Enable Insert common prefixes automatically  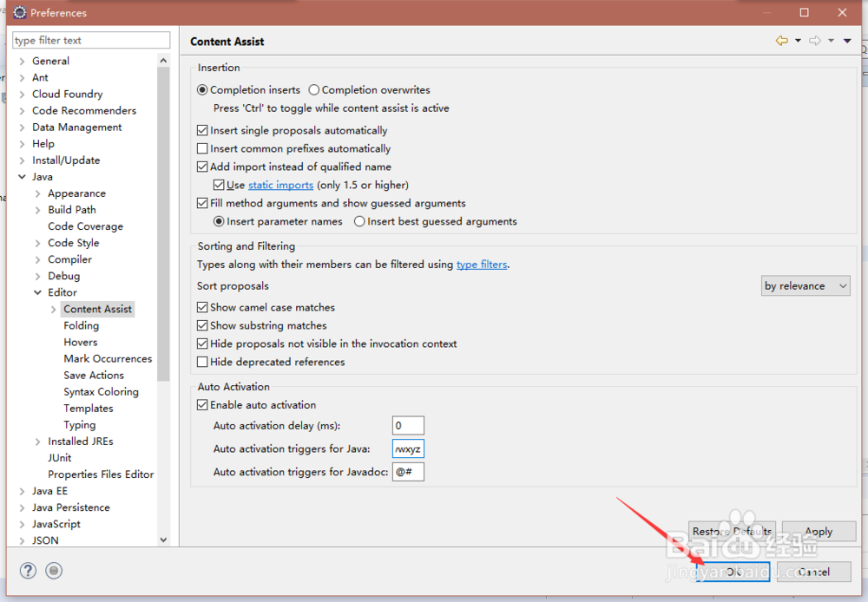pos(202,148)
